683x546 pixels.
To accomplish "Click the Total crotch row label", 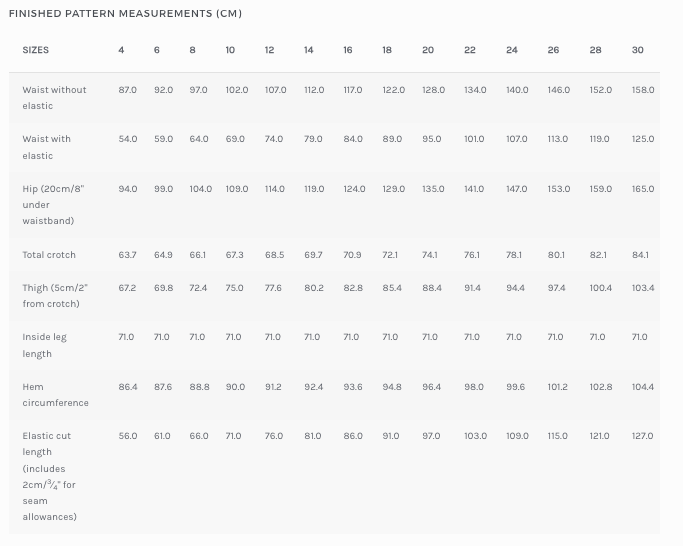I will 49,255.
